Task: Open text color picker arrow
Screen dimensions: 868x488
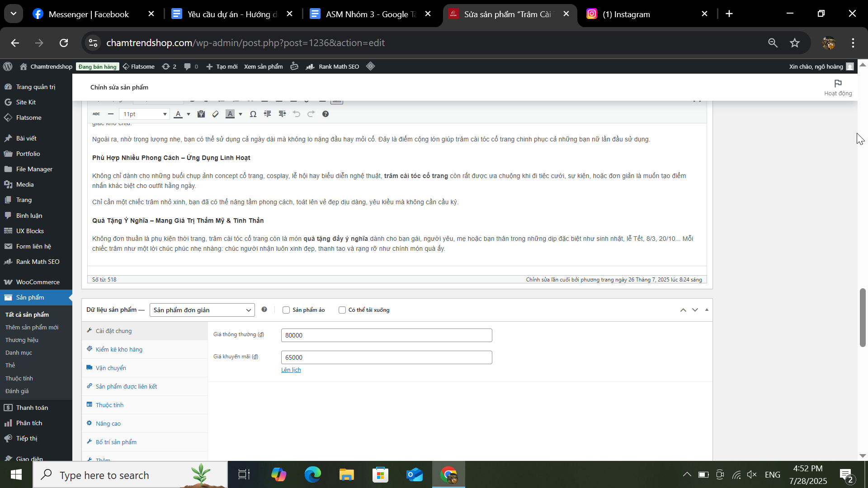Action: click(x=189, y=114)
